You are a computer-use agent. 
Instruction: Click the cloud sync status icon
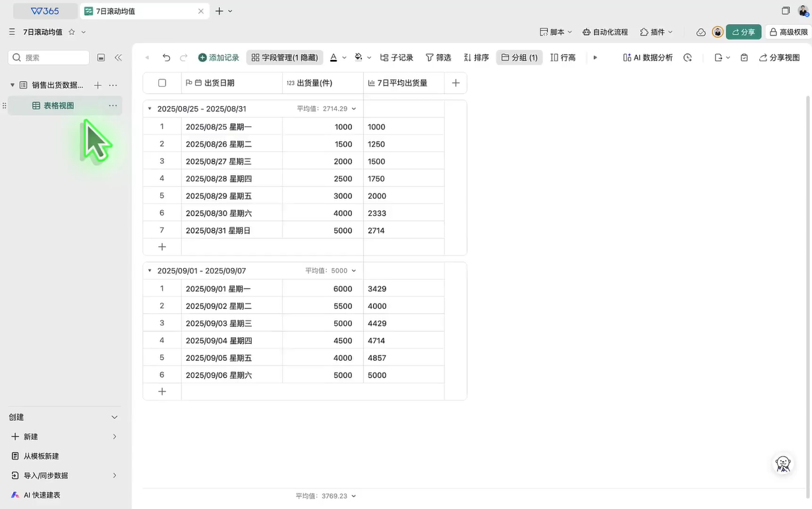(701, 32)
